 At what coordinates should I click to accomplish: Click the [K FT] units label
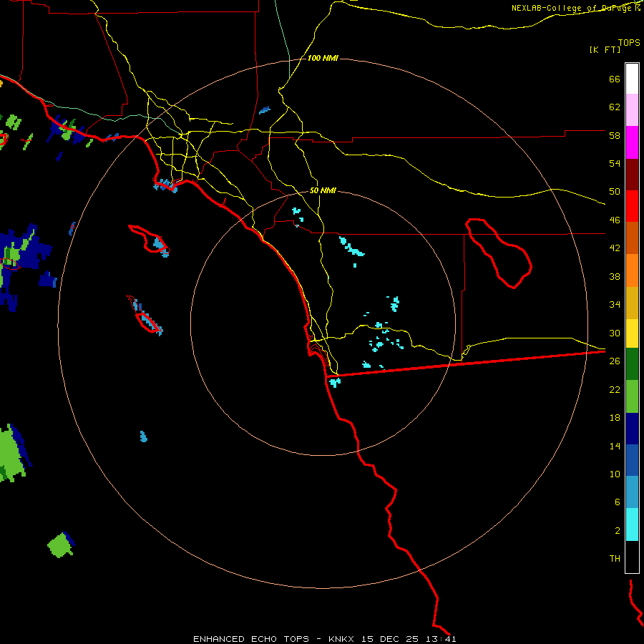(605, 49)
